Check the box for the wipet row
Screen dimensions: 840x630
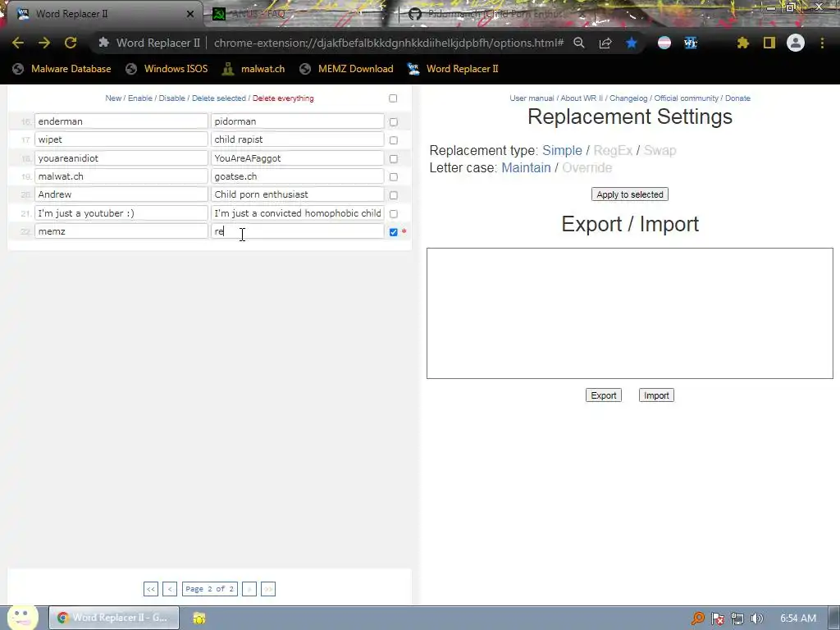point(394,140)
